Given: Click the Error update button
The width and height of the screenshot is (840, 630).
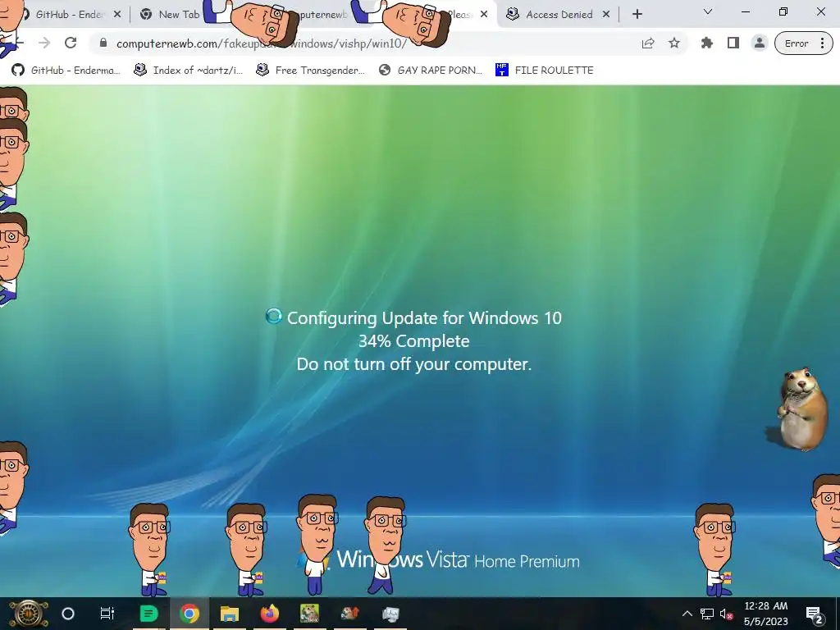Looking at the screenshot, I should [x=796, y=43].
